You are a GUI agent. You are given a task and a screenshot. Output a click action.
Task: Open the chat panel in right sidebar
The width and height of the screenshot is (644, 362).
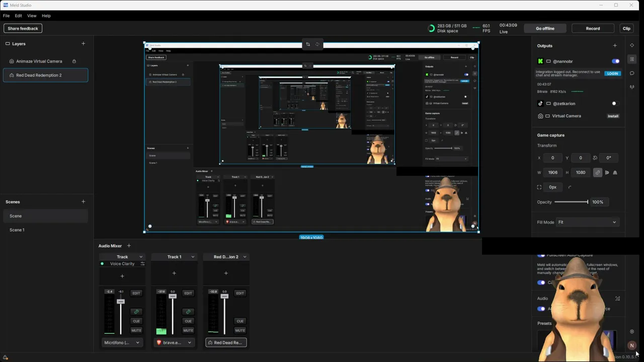click(x=632, y=73)
